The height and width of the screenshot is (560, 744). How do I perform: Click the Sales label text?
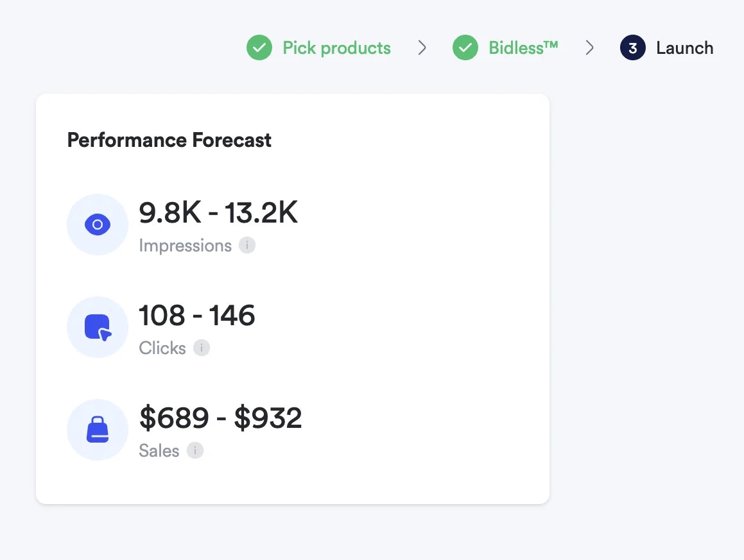158,450
